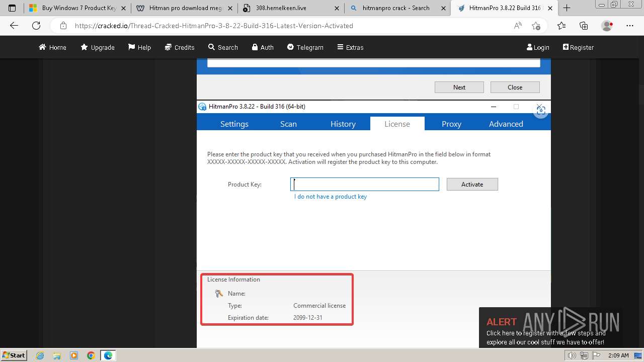Open the Microsoft Edge taskbar icon

tap(108, 355)
